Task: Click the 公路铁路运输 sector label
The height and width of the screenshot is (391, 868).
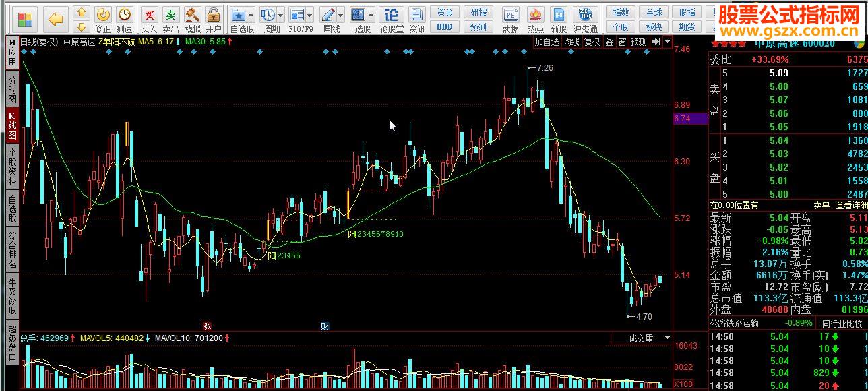Action: pos(735,324)
